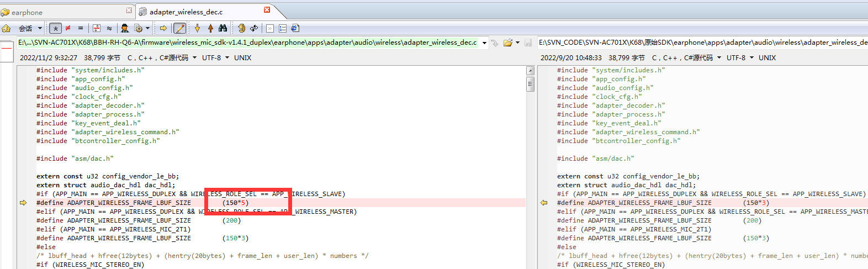Click the double chevron toolbar icon

pos(270,28)
